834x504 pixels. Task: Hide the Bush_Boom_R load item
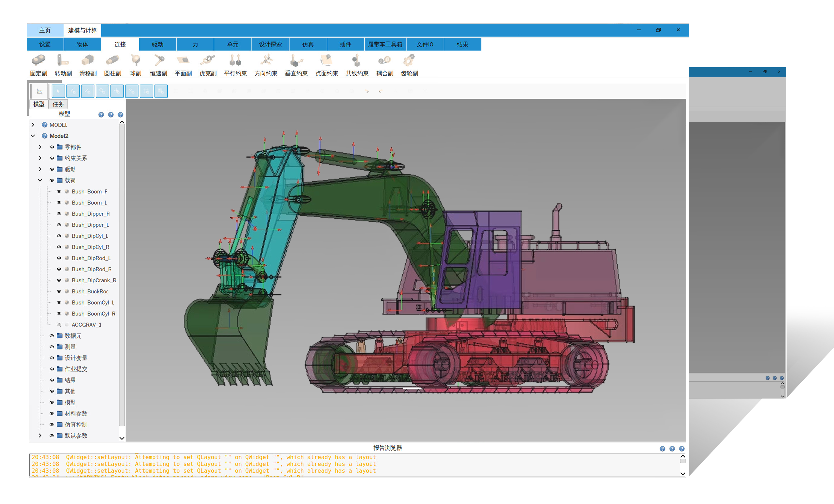[x=59, y=192]
